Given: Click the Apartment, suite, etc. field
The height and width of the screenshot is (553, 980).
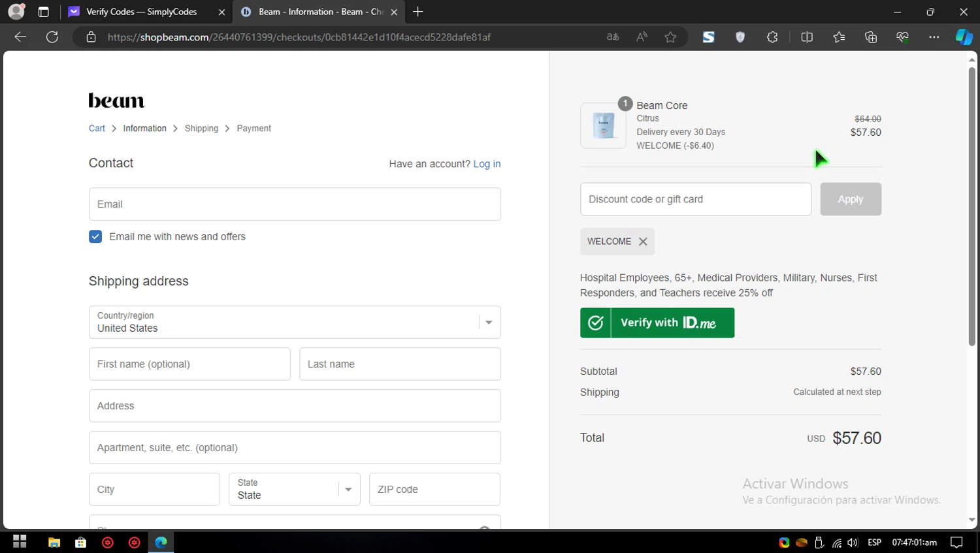Looking at the screenshot, I should click(x=295, y=448).
